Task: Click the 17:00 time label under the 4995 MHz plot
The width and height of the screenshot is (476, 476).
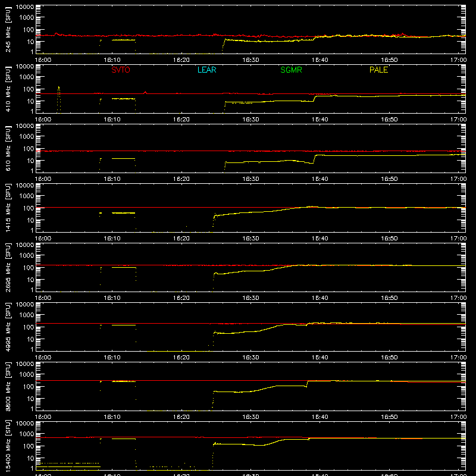Action: (x=458, y=358)
